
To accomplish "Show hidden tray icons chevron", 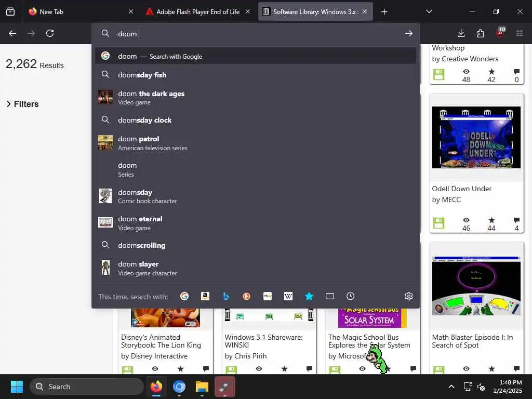I will (x=451, y=387).
